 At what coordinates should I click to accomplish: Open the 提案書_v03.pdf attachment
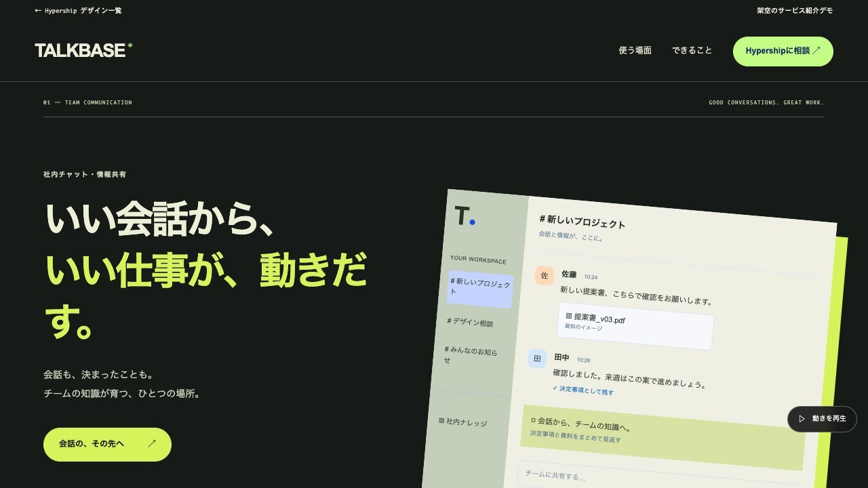[x=635, y=326]
